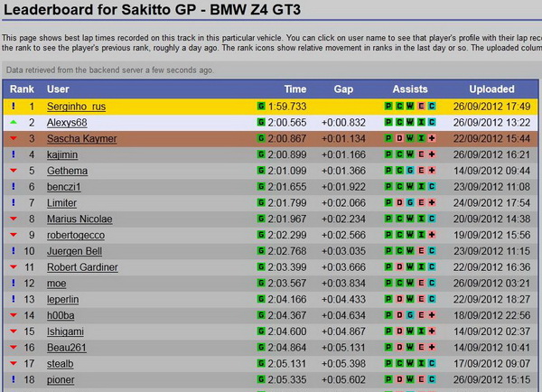Click pink E assist icon in Serginho_rus row

tap(421, 106)
